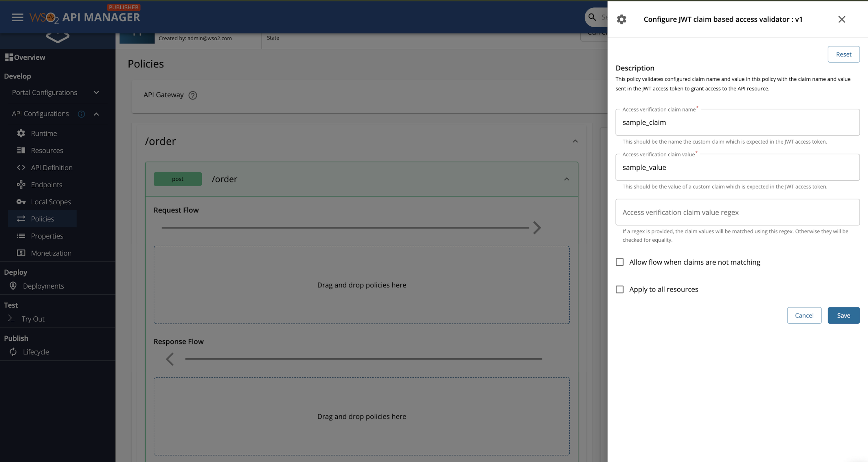Screen dimensions: 868x462
Task: Navigate to Local Scopes
Action: coord(50,202)
